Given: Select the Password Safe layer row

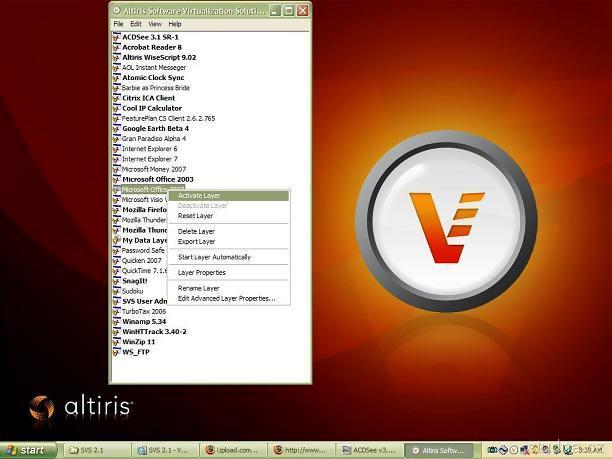Looking at the screenshot, I should pyautogui.click(x=139, y=250).
